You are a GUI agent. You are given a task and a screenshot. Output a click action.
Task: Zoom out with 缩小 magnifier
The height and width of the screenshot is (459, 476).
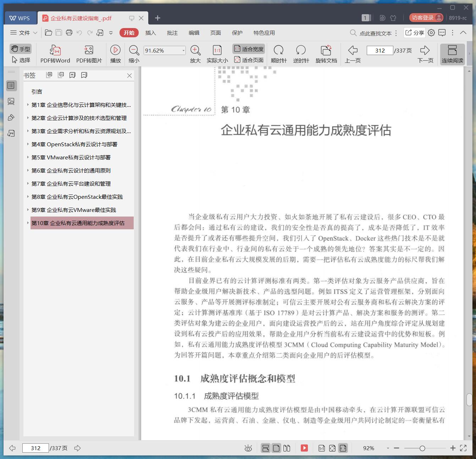134,54
